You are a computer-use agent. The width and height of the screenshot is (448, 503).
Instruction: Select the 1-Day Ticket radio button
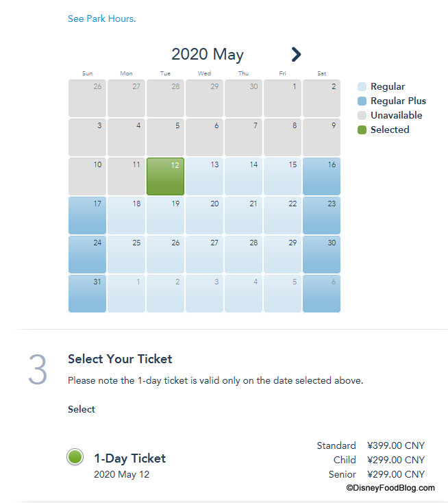coord(75,457)
